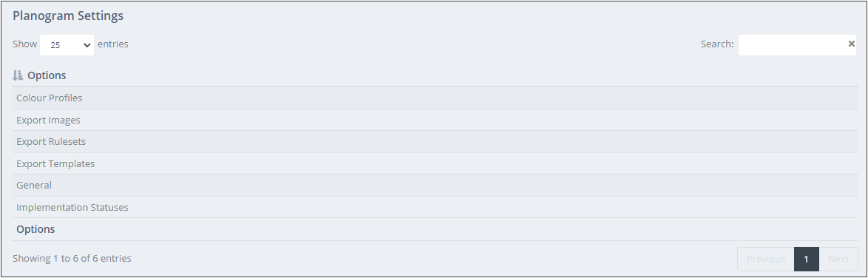Image resolution: width=868 pixels, height=278 pixels.
Task: Sort by the Options column header
Action: [47, 75]
